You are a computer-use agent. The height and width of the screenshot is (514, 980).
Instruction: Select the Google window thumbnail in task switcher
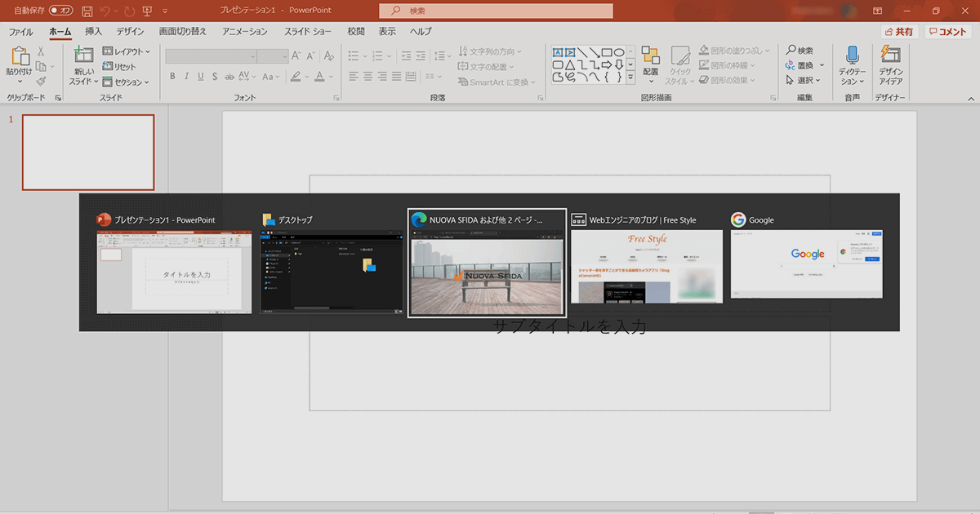point(807,264)
